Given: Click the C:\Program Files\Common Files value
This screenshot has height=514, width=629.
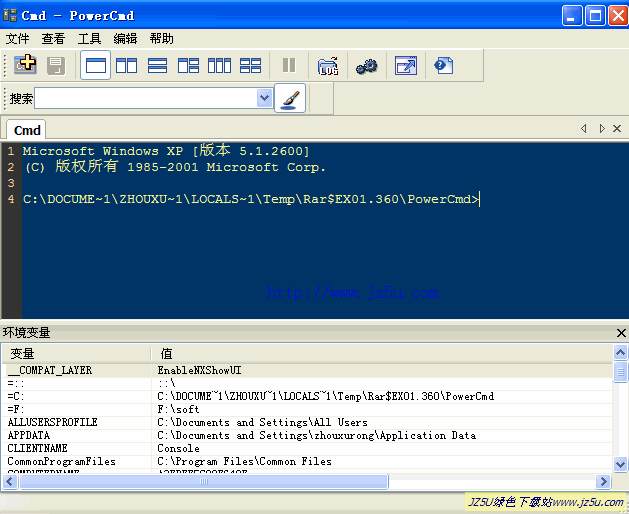Looking at the screenshot, I should point(245,461).
